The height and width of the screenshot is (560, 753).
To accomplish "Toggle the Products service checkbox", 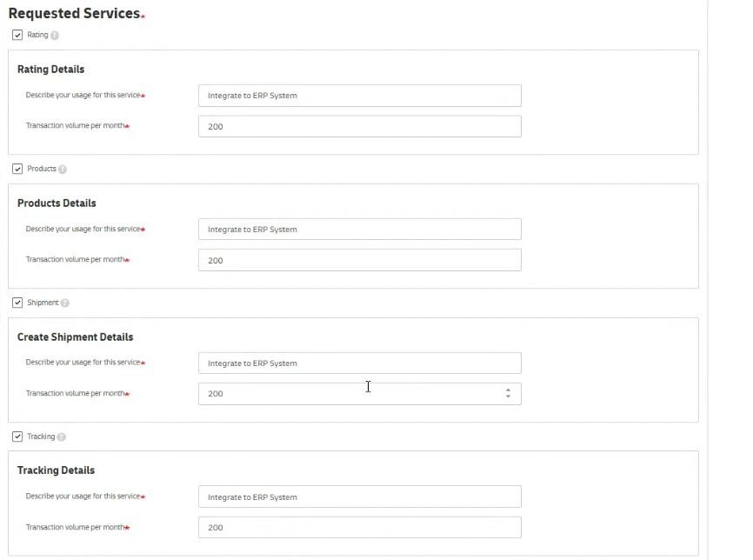I will [x=17, y=169].
